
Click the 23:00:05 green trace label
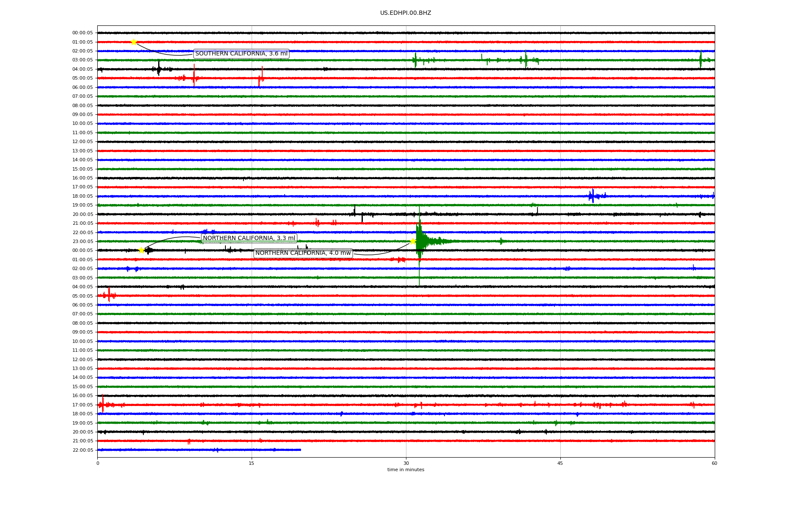click(82, 242)
